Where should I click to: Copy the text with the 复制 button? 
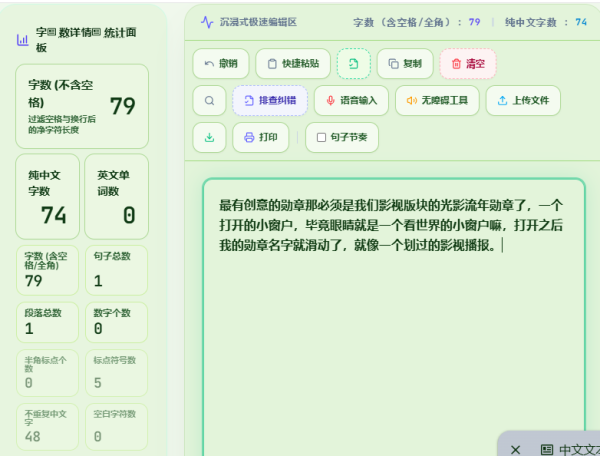(405, 64)
